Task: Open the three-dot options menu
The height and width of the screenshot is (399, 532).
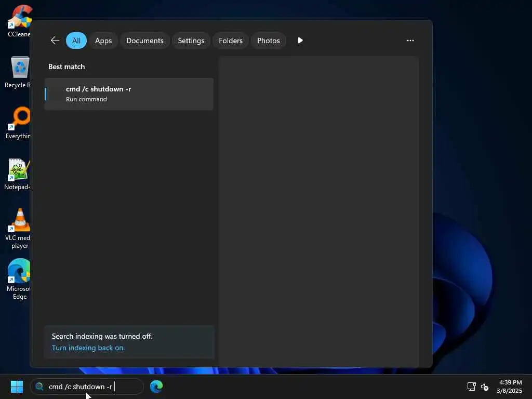Action: [410, 41]
